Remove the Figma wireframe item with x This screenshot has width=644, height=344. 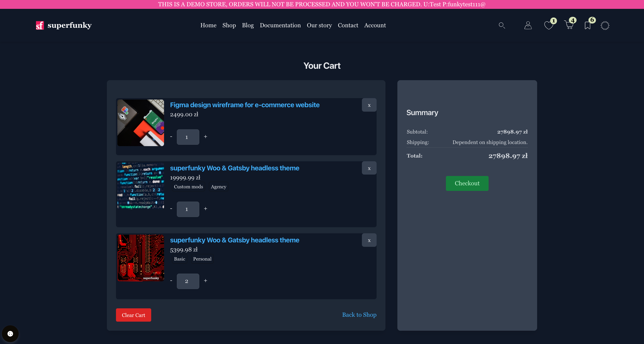[x=369, y=105]
